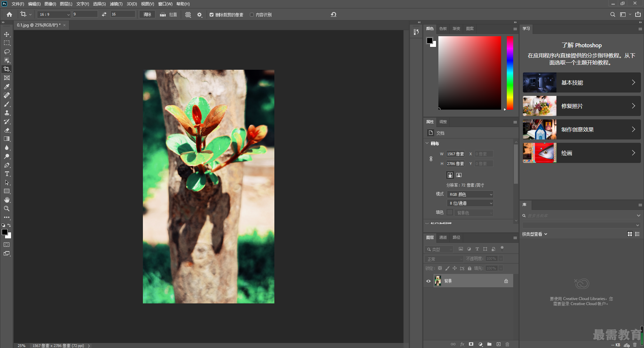Add a layer mask from panel footer
Screen dimensions: 644x348
click(471, 344)
